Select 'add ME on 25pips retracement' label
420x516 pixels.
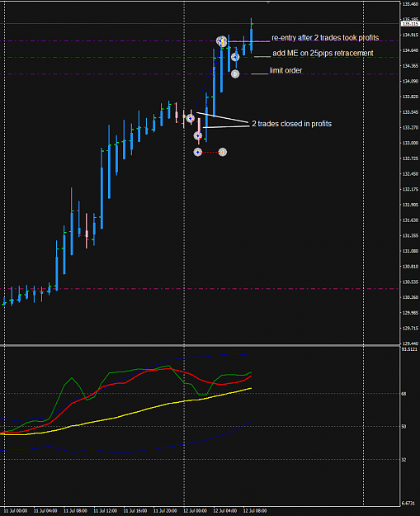323,53
